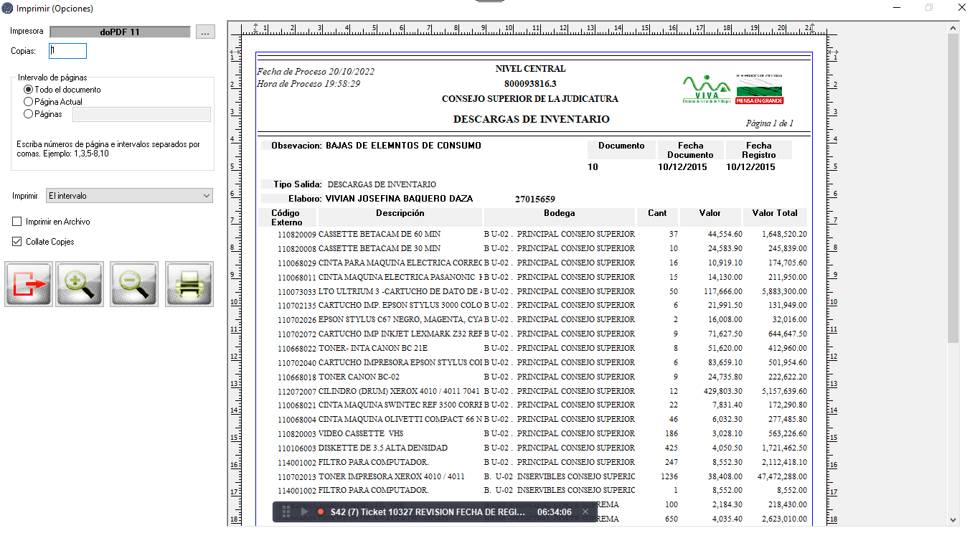Screen dimensions: 980x551
Task: Open the Imprimir dropdown showing El intervalo
Action: [129, 196]
